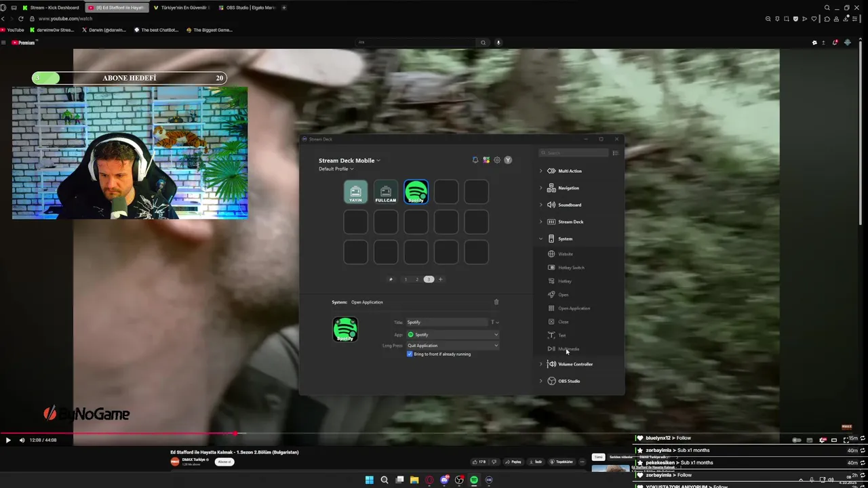The image size is (868, 488).
Task: Switch to the Türkiye'nin En Güvenilir tab
Action: (x=181, y=7)
